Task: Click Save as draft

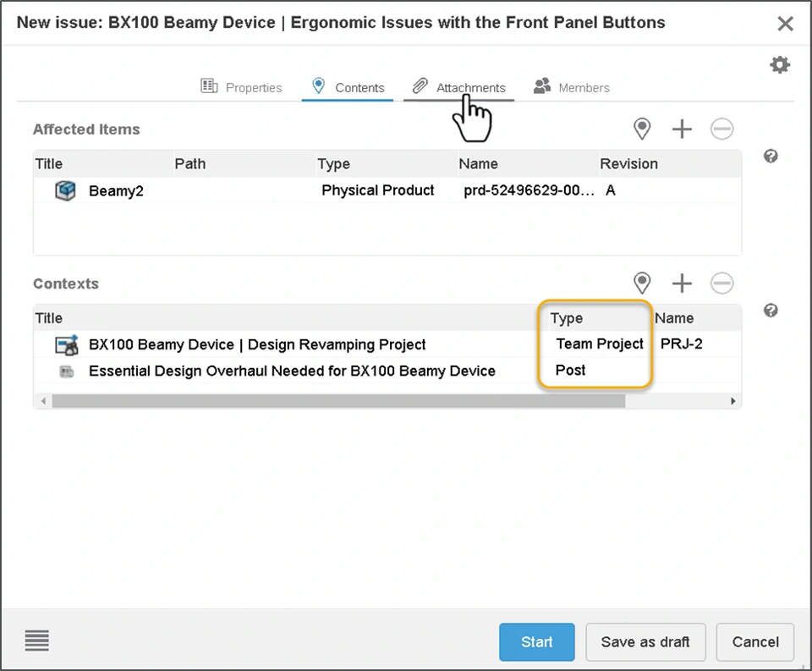Action: coord(645,642)
